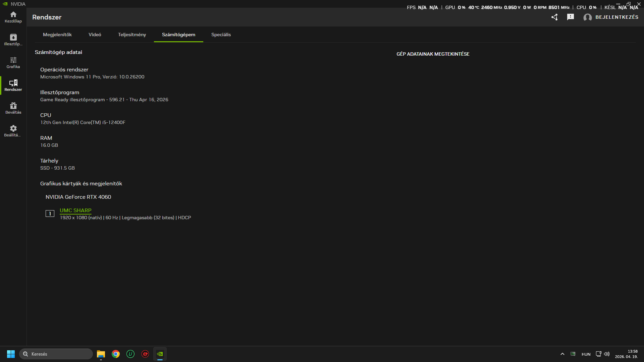This screenshot has height=362, width=644.
Task: Switch to the Megjelenítők tab
Action: [57, 35]
